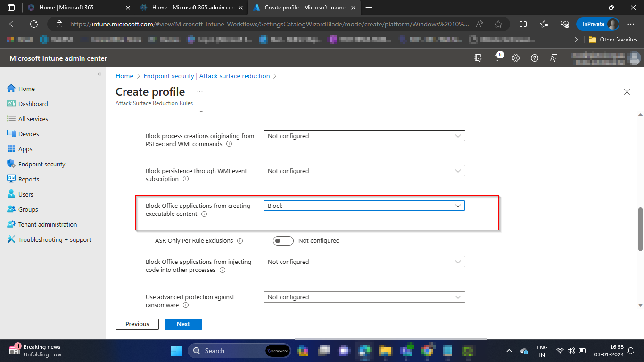The image size is (644, 362).
Task: Open notifications bell in Intune header
Action: pos(497,58)
